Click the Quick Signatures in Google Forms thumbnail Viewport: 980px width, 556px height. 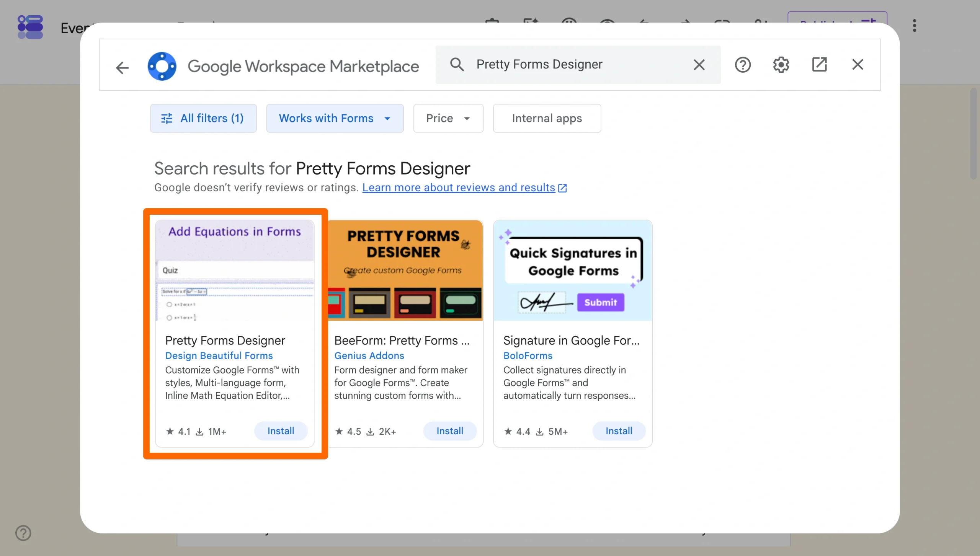573,270
